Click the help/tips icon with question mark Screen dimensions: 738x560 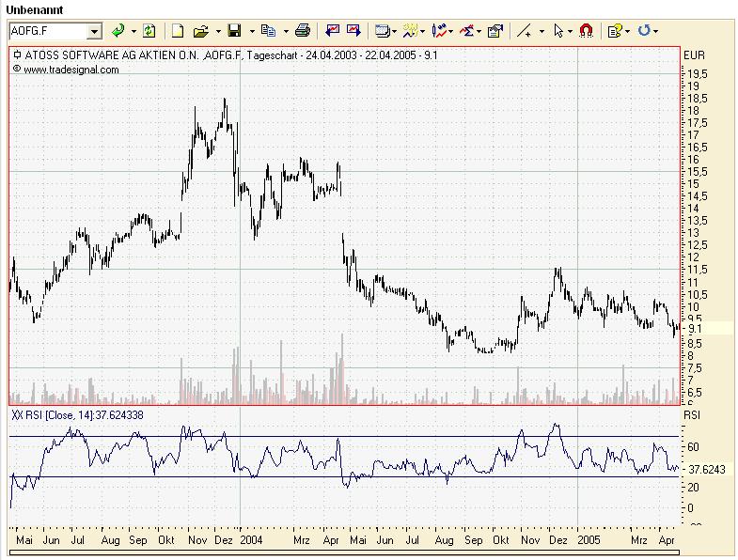615,32
